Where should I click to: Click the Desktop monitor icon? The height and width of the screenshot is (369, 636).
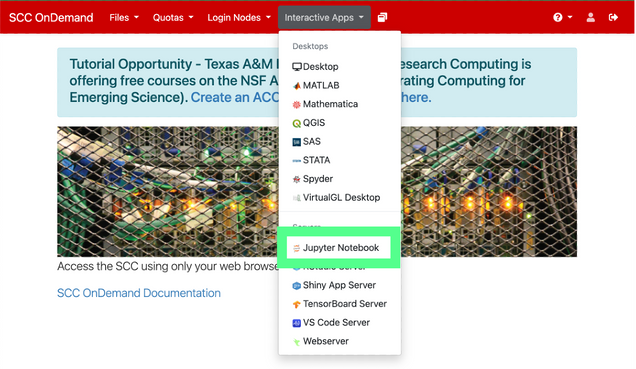(297, 67)
